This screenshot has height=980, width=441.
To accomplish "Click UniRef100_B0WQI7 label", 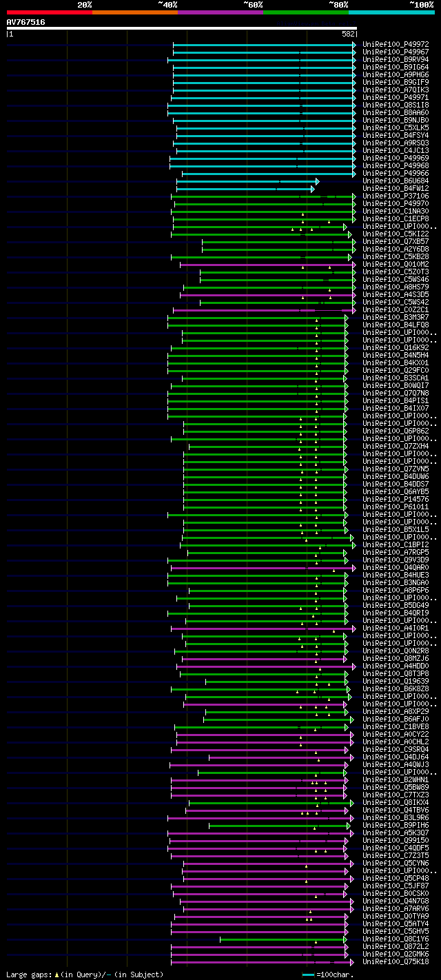I will [x=396, y=385].
